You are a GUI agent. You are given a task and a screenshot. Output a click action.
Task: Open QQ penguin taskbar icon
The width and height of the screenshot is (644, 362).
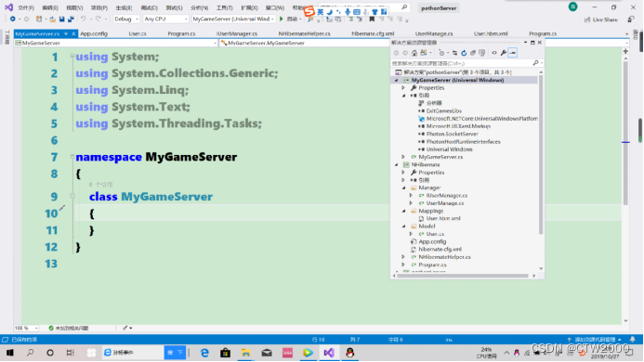350,353
